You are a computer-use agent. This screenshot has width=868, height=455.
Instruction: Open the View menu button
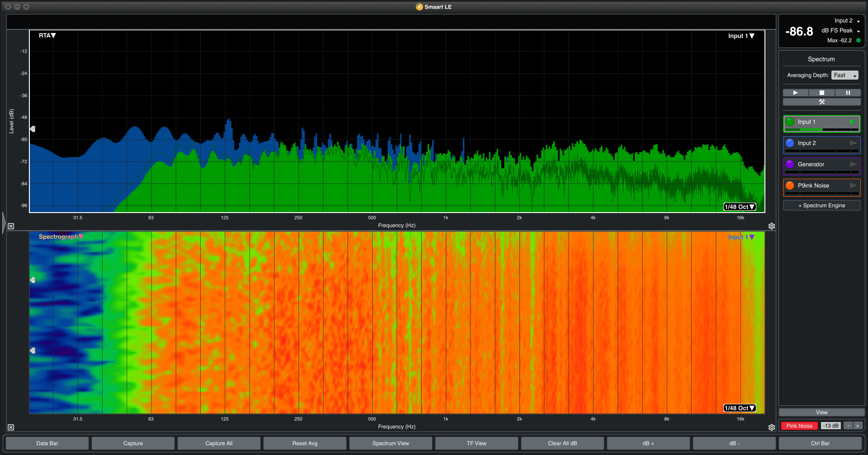pos(822,412)
